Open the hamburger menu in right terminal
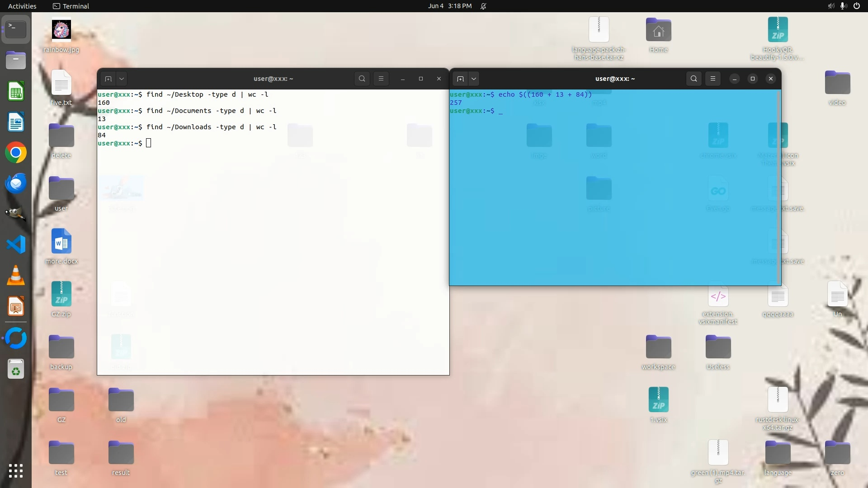Viewport: 868px width, 488px height. tap(713, 79)
